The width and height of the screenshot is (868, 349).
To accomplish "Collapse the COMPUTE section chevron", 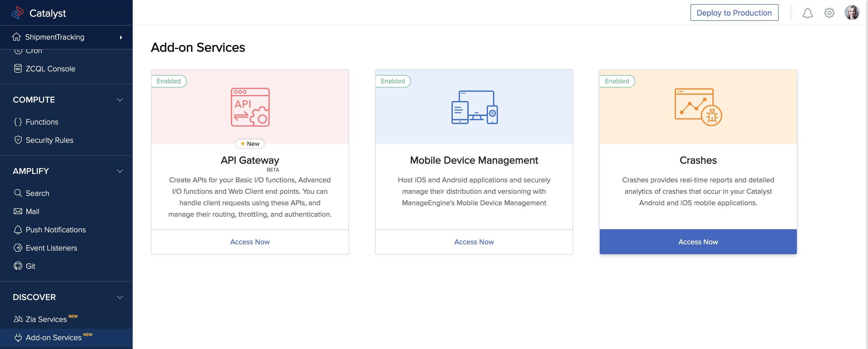I will click(x=120, y=100).
